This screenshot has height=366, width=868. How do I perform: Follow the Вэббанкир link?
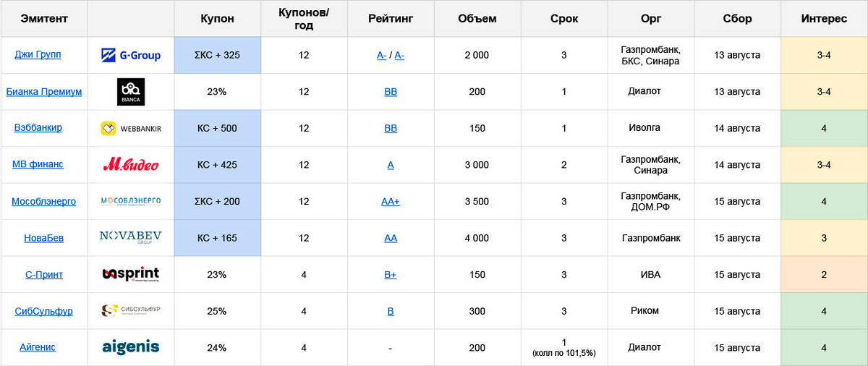pos(38,128)
